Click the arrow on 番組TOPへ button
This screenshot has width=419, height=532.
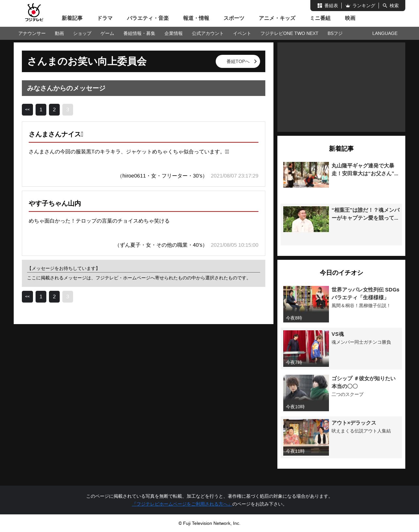(255, 61)
